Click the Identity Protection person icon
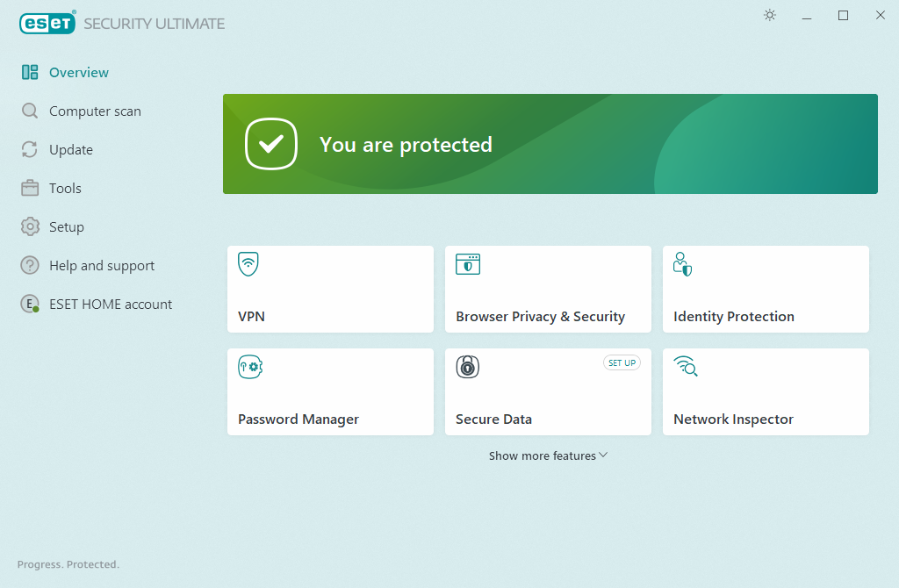The width and height of the screenshot is (899, 588). pyautogui.click(x=682, y=263)
